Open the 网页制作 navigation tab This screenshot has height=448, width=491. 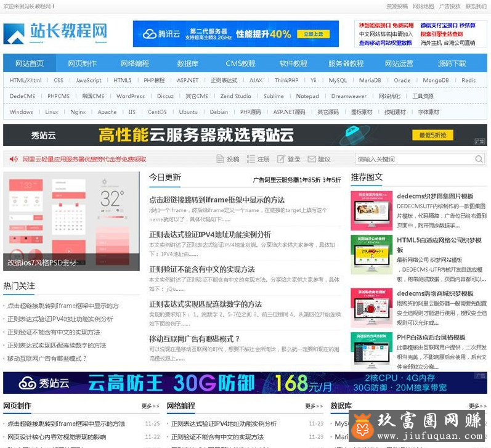coord(82,63)
